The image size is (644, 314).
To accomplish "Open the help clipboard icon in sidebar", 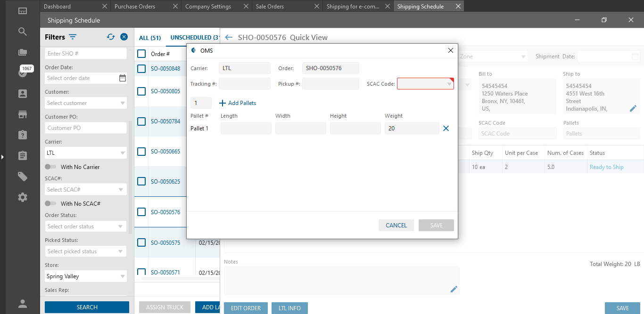I will 22,135.
